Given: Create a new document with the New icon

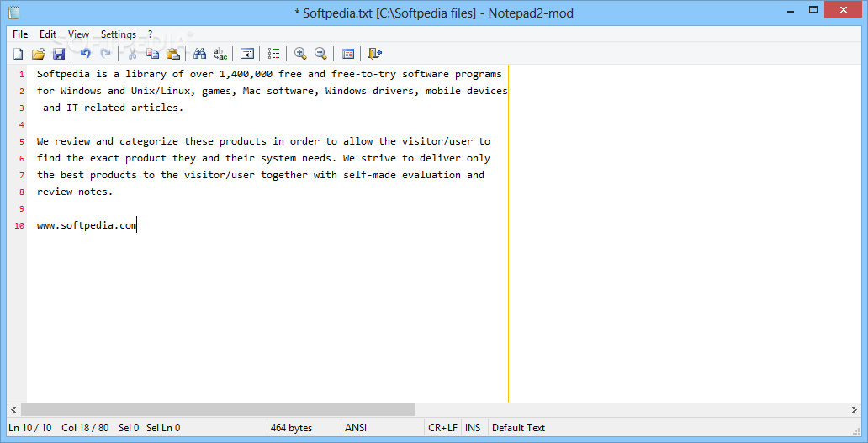Looking at the screenshot, I should tap(19, 54).
